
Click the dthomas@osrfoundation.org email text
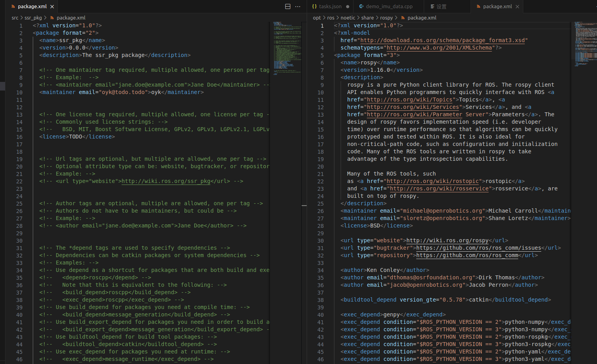click(x=431, y=277)
